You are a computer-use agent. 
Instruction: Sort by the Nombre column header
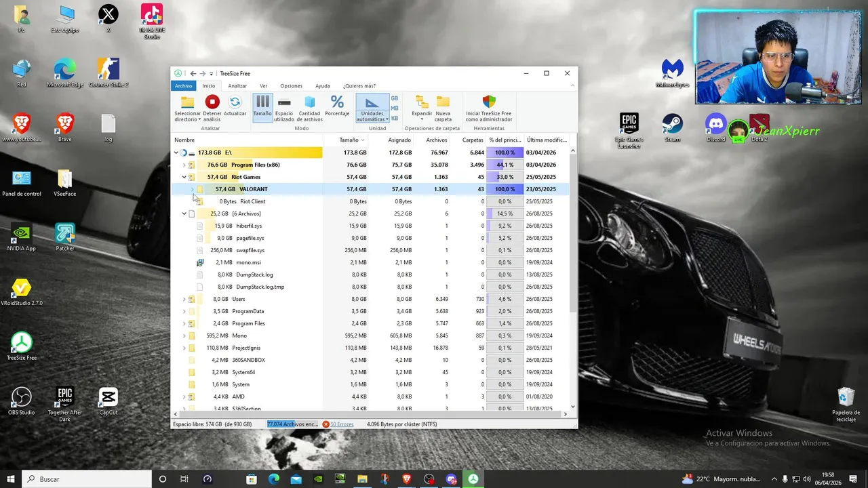[x=248, y=140]
